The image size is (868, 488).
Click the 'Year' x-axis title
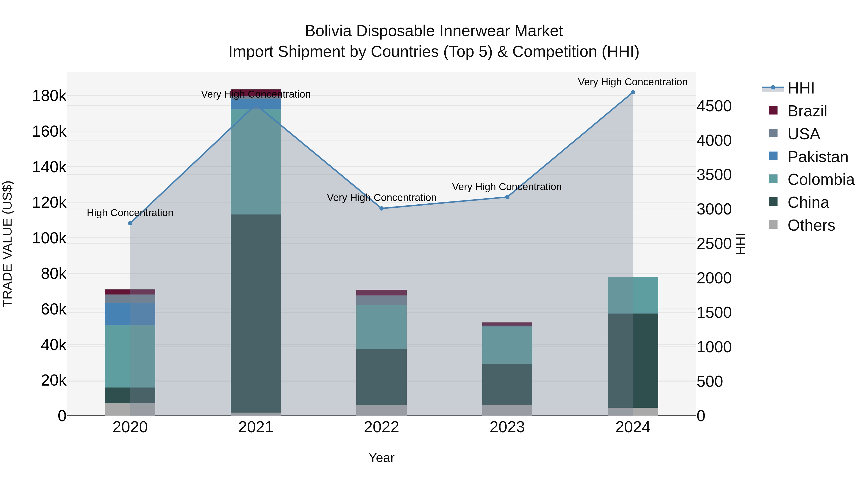[x=381, y=458]
